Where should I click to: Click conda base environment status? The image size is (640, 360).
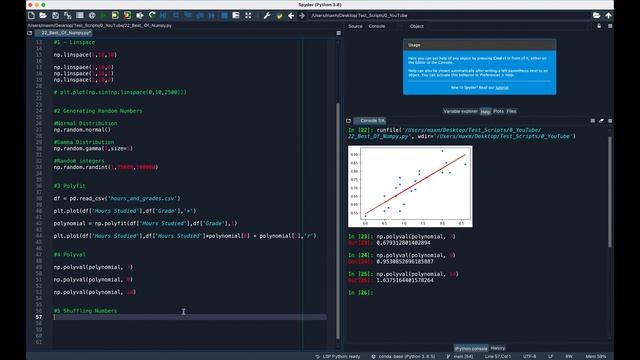pyautogui.click(x=403, y=357)
